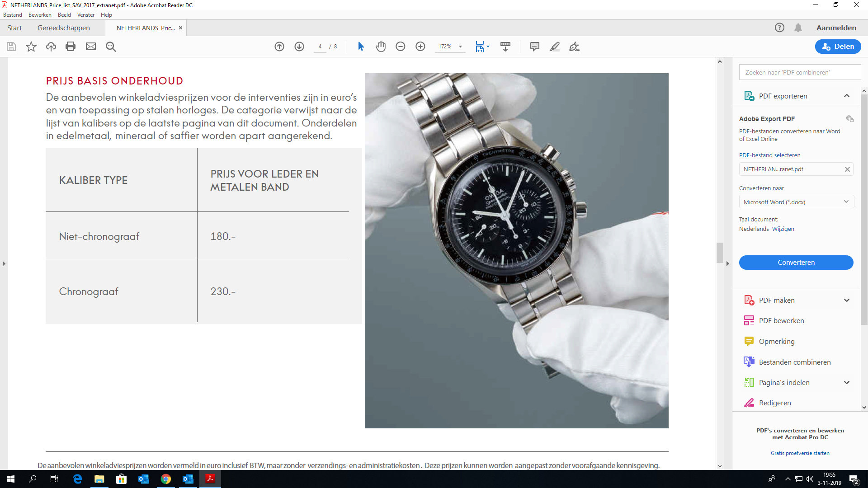The image size is (868, 488).
Task: Open Microsoft Edge from the taskbar
Action: point(77,479)
